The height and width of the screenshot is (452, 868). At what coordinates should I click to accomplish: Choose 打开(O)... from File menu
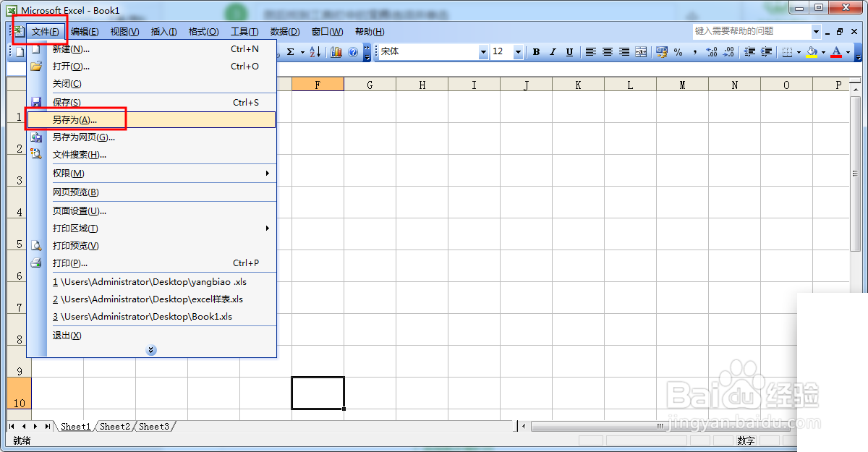click(x=151, y=67)
